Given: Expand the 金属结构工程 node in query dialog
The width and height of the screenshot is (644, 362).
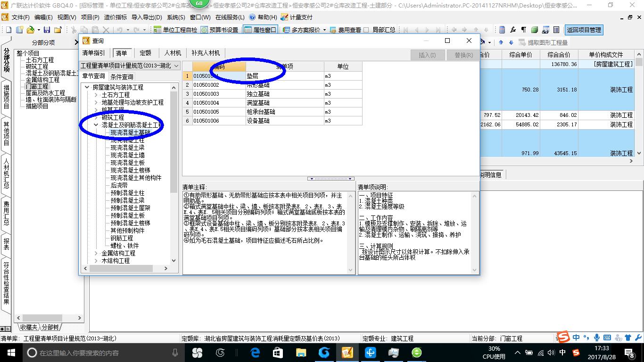Looking at the screenshot, I should [96, 253].
